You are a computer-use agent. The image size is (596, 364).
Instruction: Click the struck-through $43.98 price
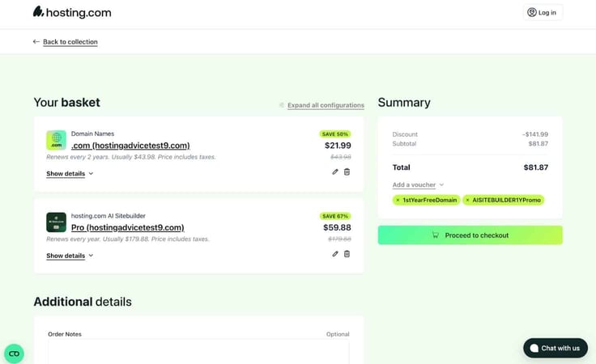[341, 157]
